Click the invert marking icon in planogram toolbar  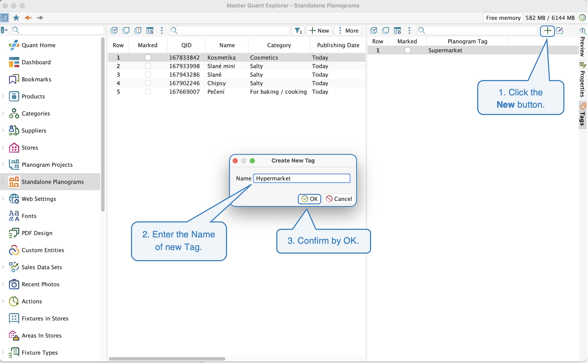[138, 30]
